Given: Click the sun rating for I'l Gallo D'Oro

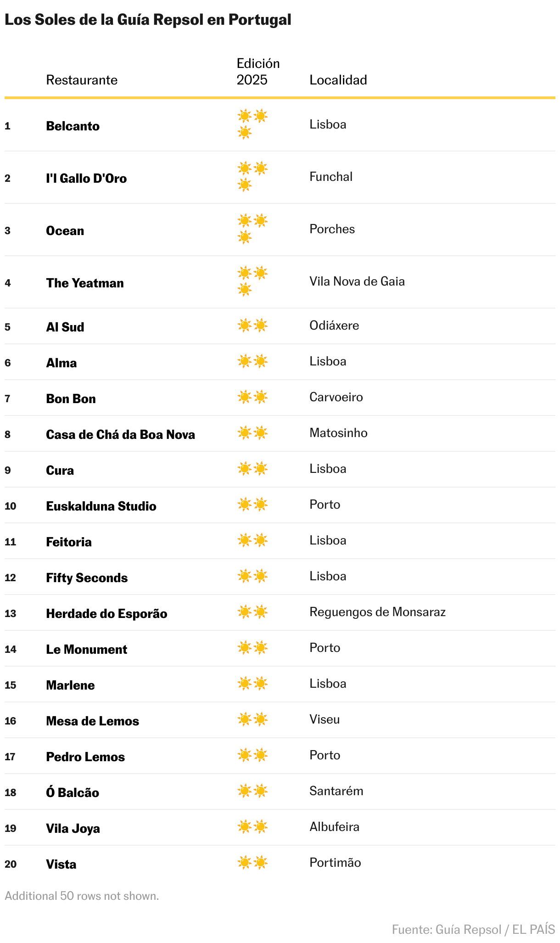Looking at the screenshot, I should (x=252, y=177).
